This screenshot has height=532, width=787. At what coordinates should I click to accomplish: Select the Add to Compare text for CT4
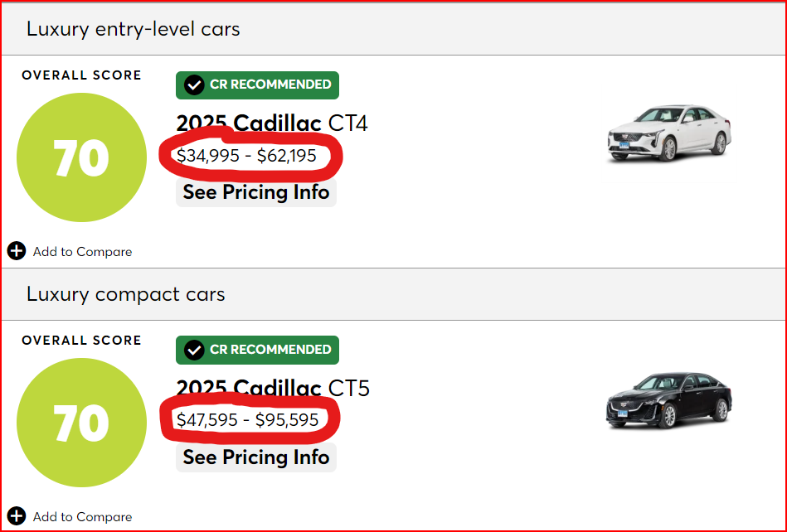[82, 252]
